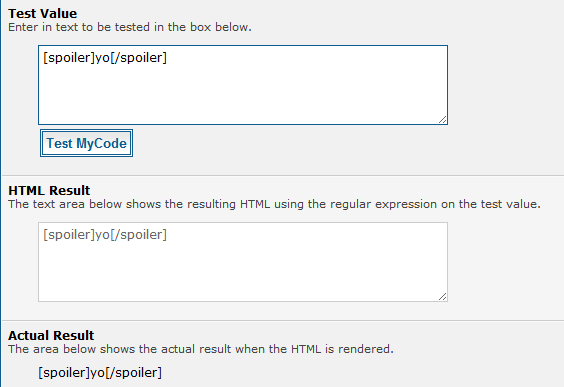
Task: Click the divider line above HTML Result
Action: click(283, 176)
